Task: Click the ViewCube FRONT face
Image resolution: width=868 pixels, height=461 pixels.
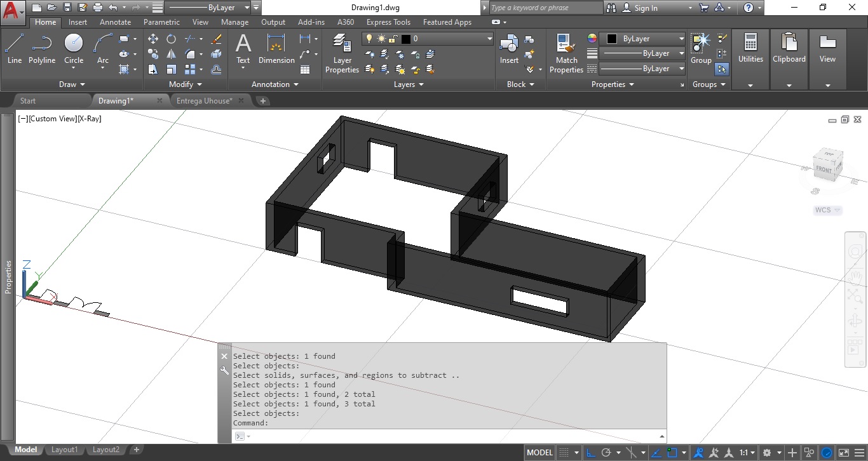Action: [824, 170]
